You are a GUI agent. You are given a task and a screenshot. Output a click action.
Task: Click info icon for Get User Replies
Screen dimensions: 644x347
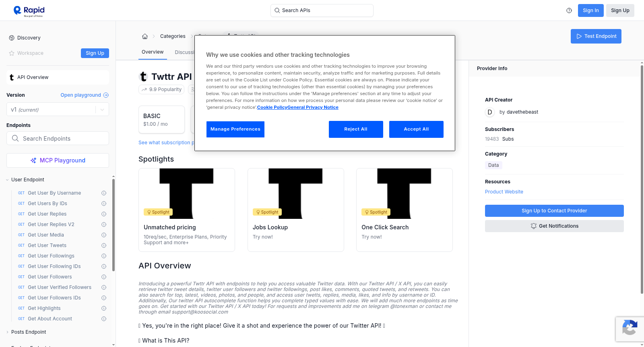point(104,214)
